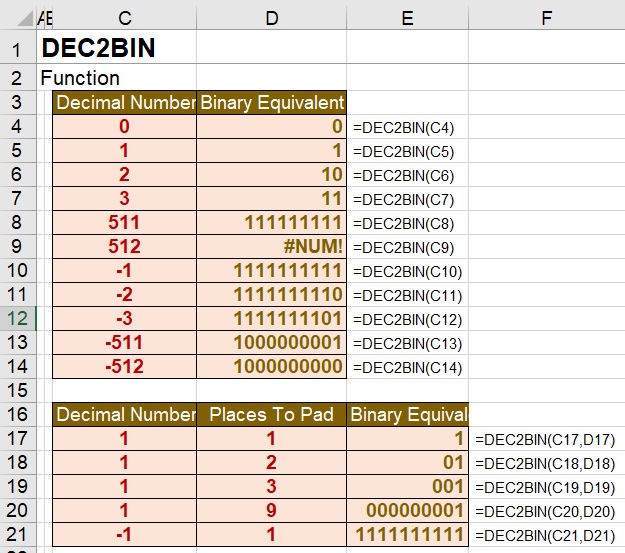Click the =DEC2BIN(C17,D17) formula text

(545, 440)
